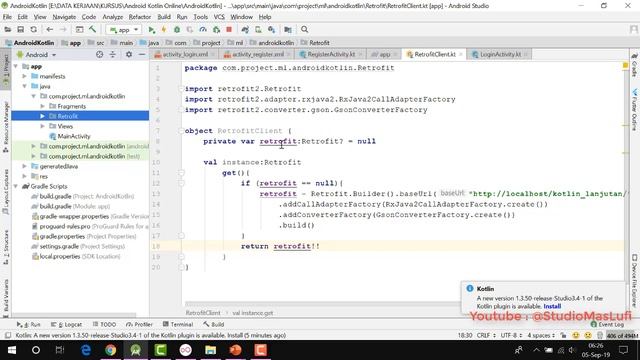Expand the res folder
640x360 pixels.
pos(24,176)
